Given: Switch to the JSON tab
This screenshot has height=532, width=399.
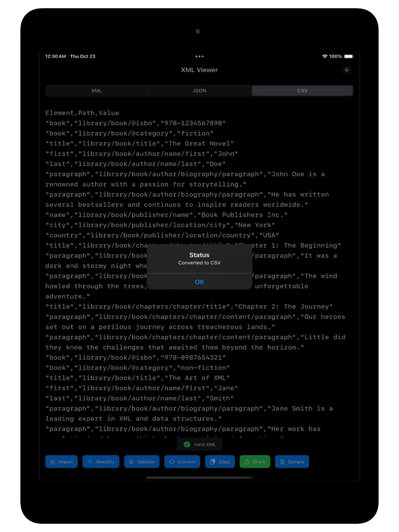Looking at the screenshot, I should (x=199, y=91).
